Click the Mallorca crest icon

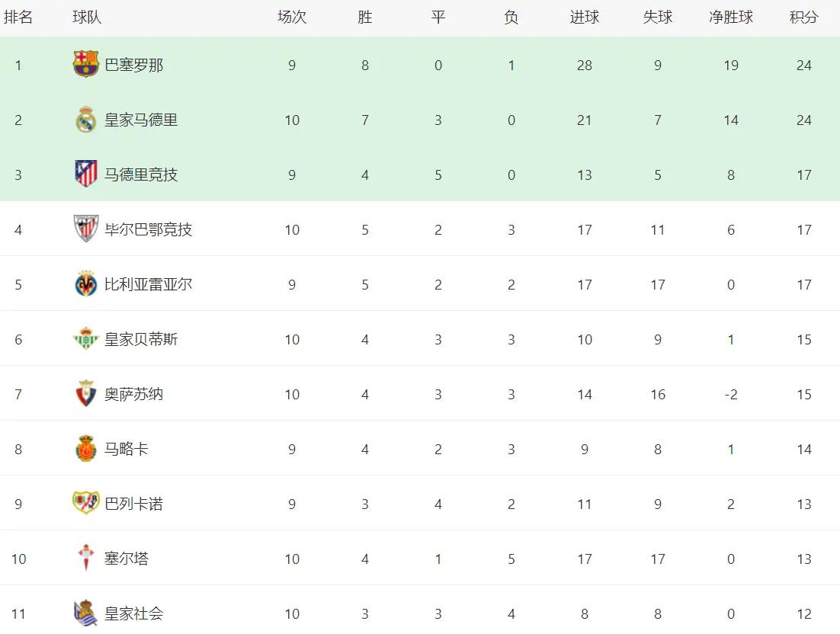(x=85, y=449)
